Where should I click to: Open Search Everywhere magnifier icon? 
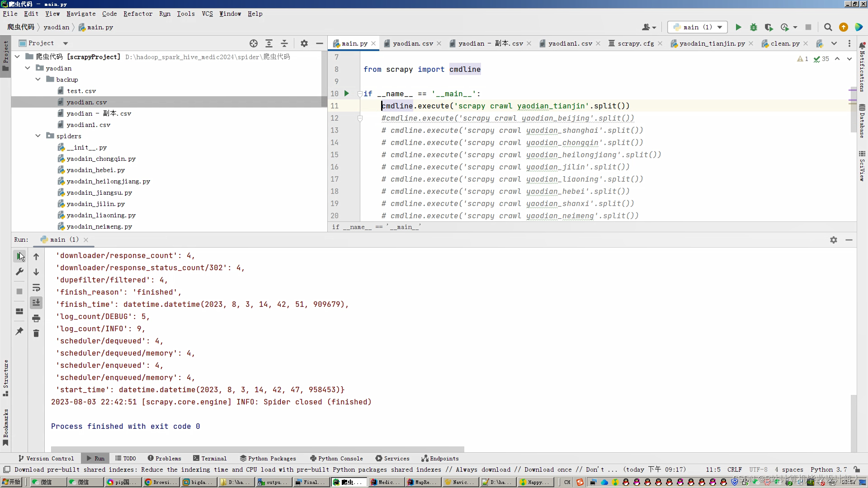pos(828,28)
